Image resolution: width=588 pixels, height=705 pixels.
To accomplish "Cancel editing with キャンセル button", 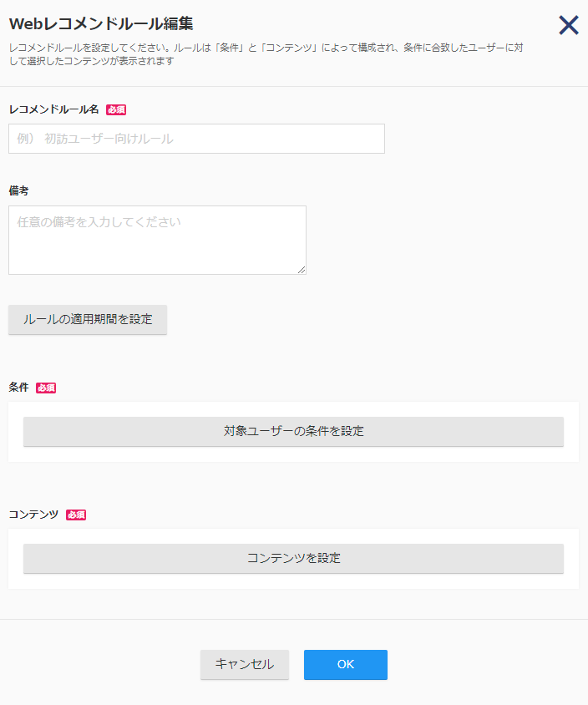I will (x=245, y=665).
